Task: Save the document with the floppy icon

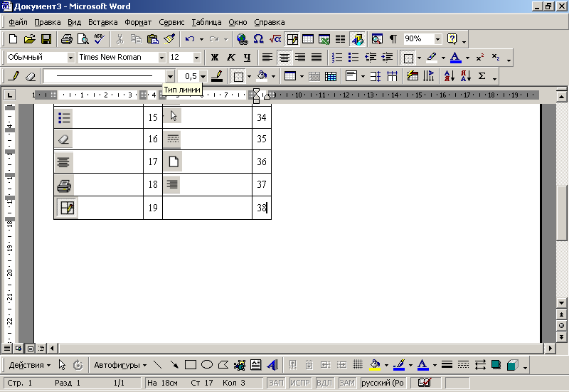Action: tap(46, 39)
